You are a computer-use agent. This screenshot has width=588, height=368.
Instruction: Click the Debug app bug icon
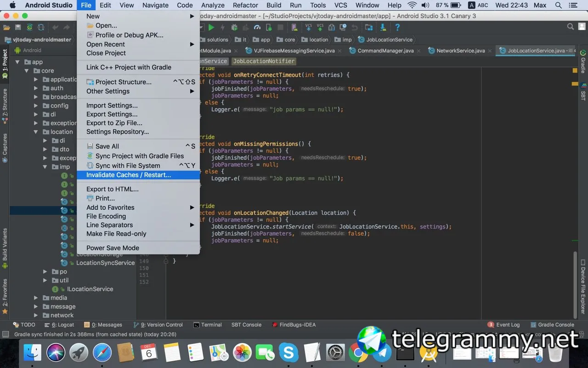234,28
